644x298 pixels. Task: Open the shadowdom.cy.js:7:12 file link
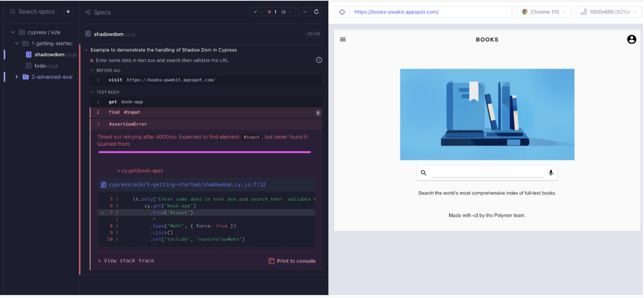(x=187, y=185)
